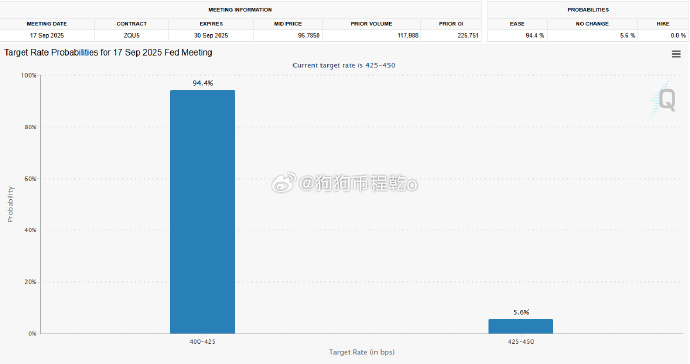Image resolution: width=690 pixels, height=364 pixels.
Task: Click the 400-425 x-axis label
Action: (202, 342)
